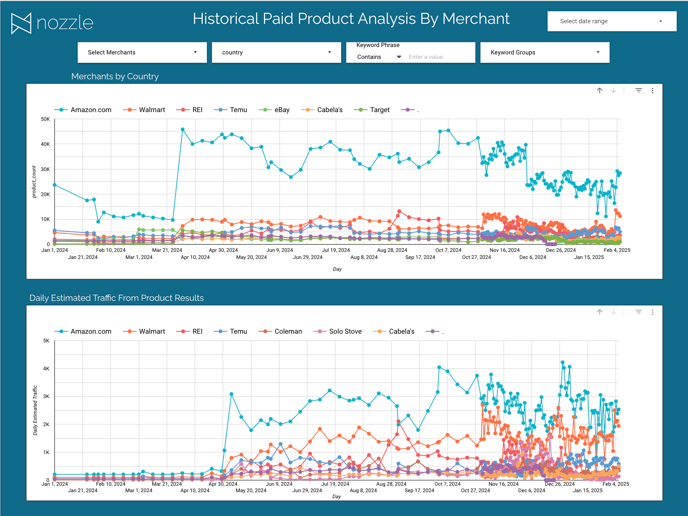Toggle Cabela's legend in Daily Traffic chart
Screen dimensions: 688x516
click(x=394, y=331)
